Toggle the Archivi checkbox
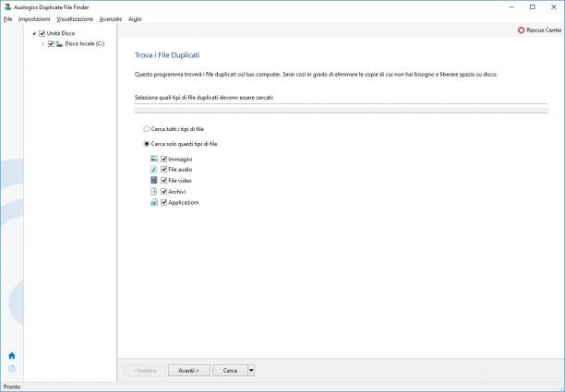The width and height of the screenshot is (565, 392). tap(164, 192)
